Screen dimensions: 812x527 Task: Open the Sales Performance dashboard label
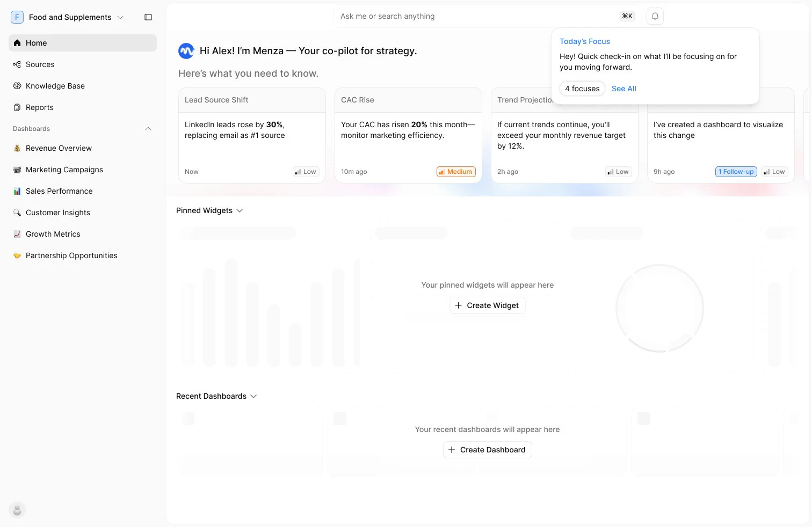tap(59, 191)
